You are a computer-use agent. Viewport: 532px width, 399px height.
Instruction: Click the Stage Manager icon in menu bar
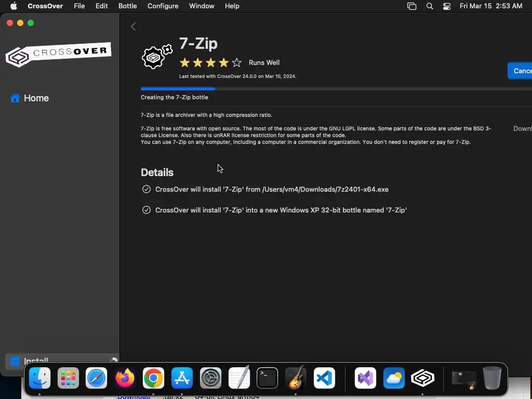point(411,6)
